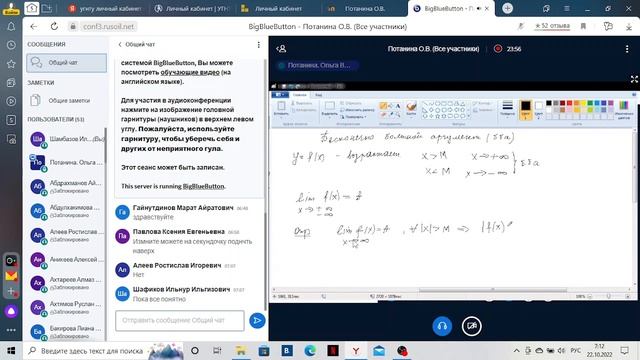Select the Paint pencil tool
The height and width of the screenshot is (360, 640).
383,106
